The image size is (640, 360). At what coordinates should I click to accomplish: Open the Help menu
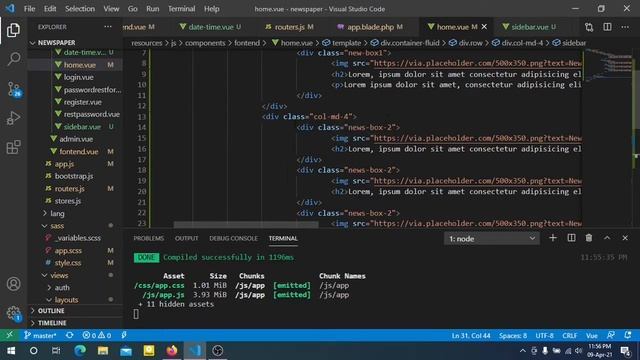tap(211, 9)
